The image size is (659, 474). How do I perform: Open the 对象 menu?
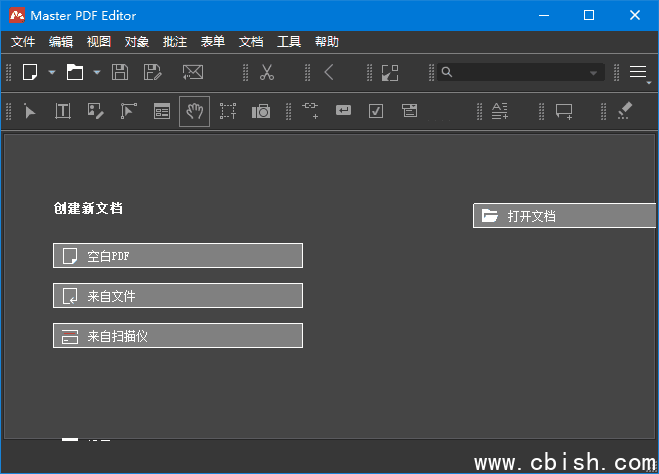[137, 42]
